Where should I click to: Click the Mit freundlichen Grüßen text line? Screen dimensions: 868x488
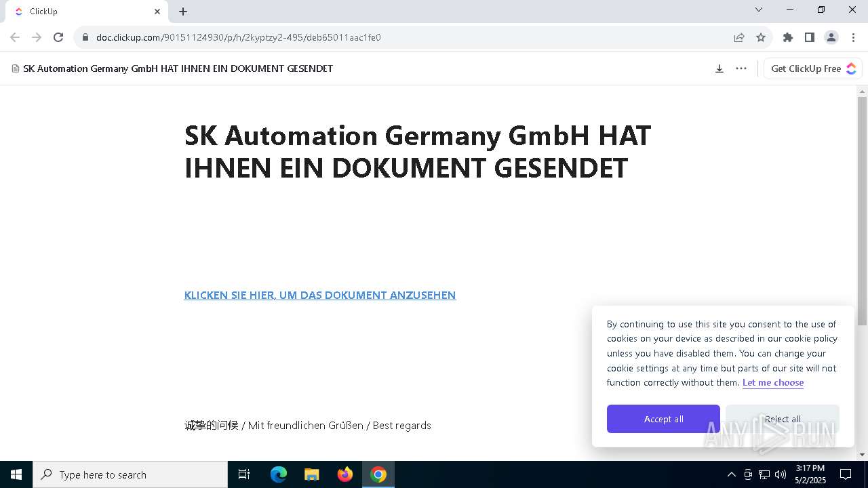coord(307,426)
